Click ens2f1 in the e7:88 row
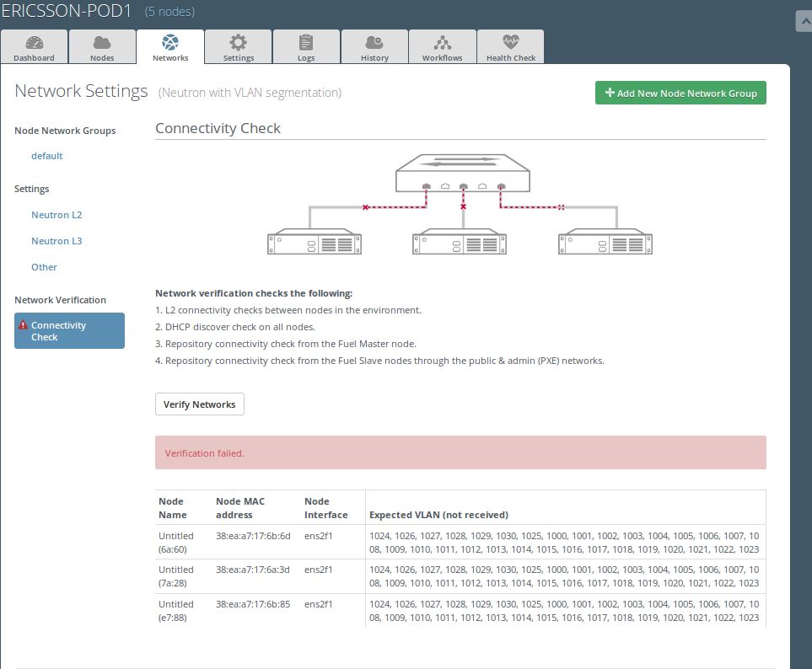 tap(319, 604)
